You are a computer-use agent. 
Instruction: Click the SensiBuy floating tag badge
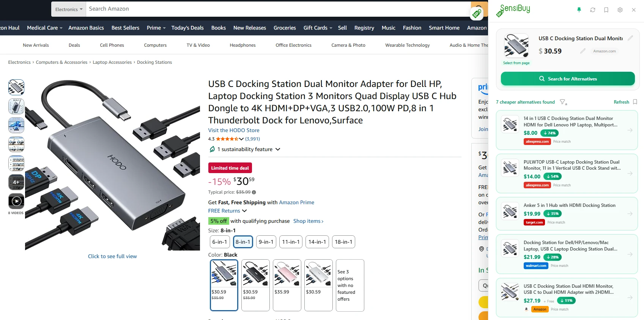pos(477,14)
